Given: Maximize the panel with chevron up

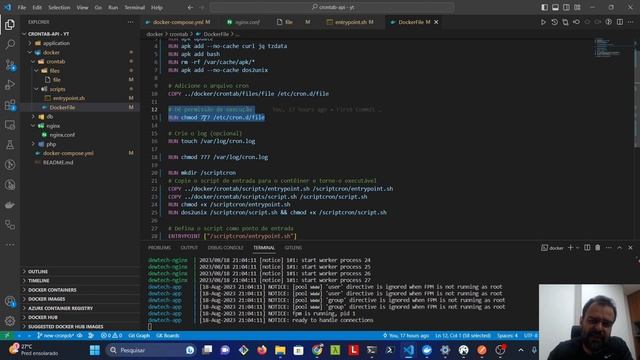Looking at the screenshot, I should tap(619, 247).
